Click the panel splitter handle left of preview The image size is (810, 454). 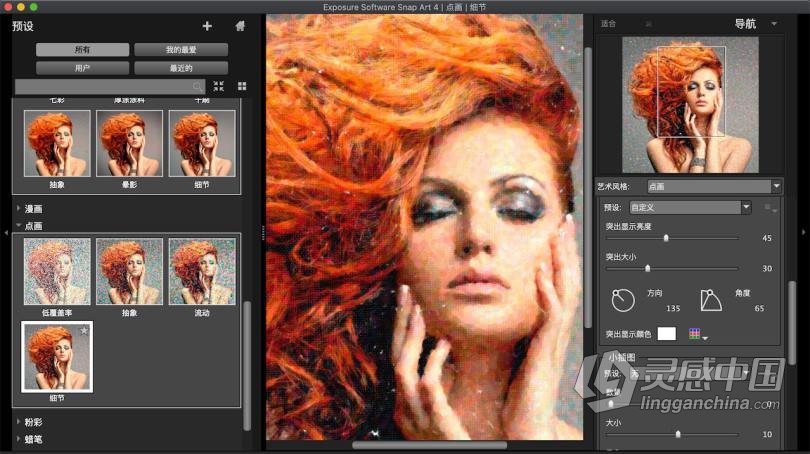pos(263,233)
